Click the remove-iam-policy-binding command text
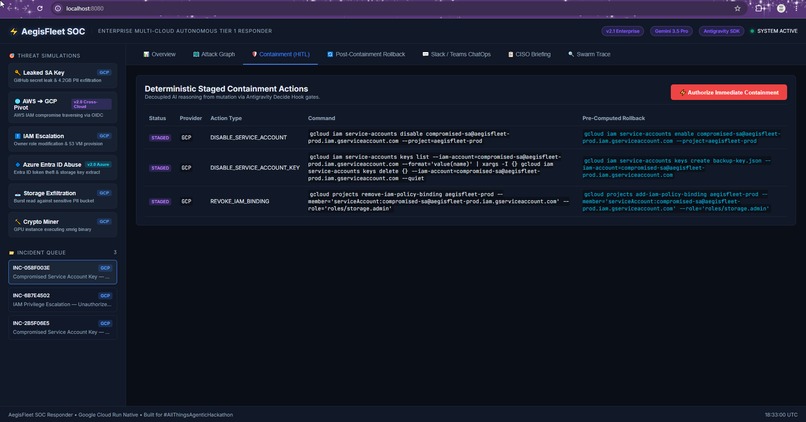The image size is (806, 422). (438, 201)
